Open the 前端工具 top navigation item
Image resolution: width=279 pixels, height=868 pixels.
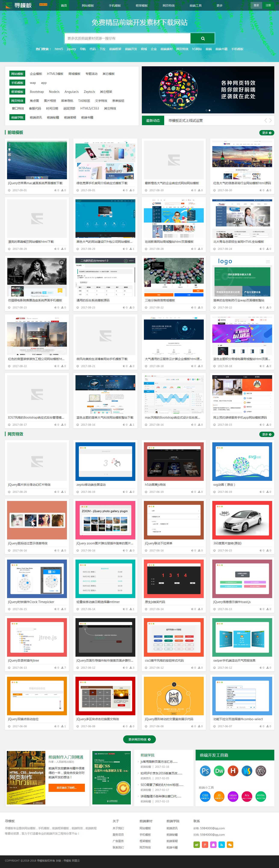tap(195, 5)
